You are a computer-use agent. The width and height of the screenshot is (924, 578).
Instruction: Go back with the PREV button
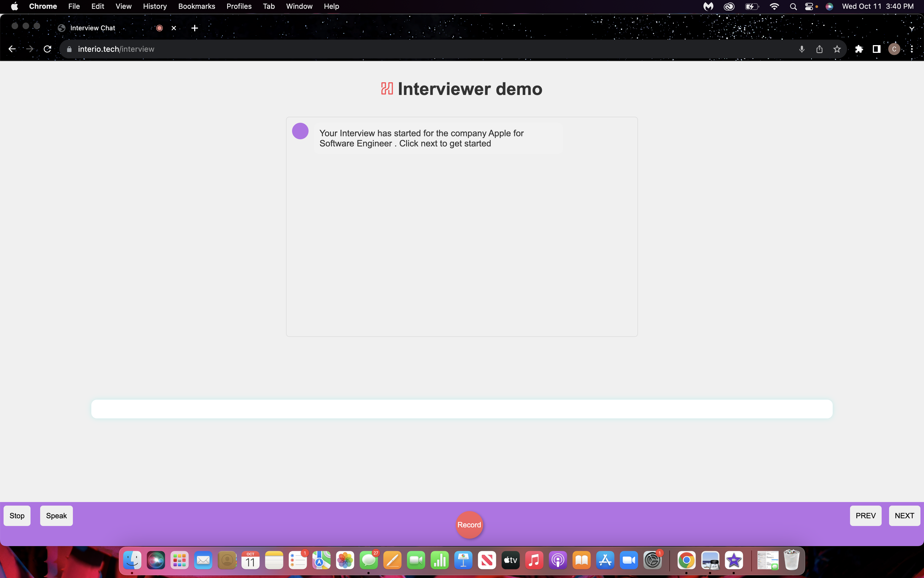[x=866, y=516]
